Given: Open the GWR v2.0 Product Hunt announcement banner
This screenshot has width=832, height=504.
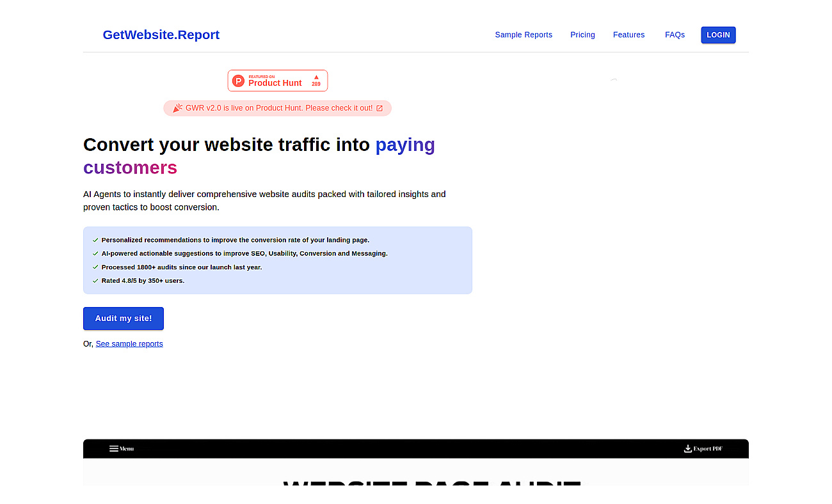Looking at the screenshot, I should 277,108.
